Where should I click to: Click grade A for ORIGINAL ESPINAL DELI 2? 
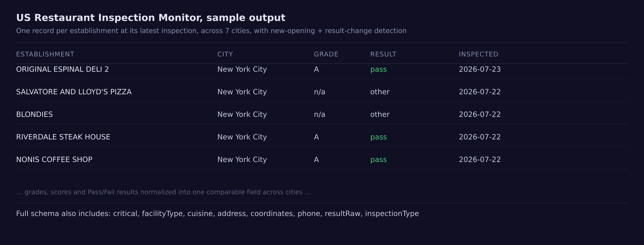(x=316, y=69)
